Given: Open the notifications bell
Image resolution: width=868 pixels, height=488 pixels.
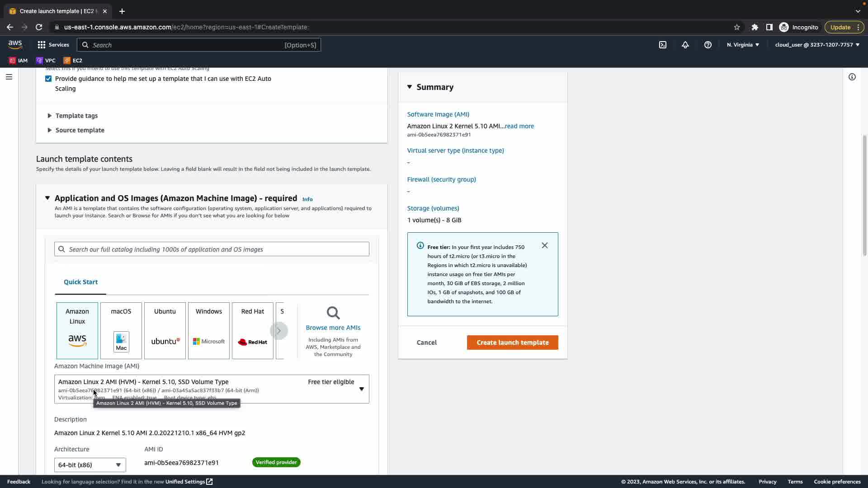Looking at the screenshot, I should tap(685, 45).
